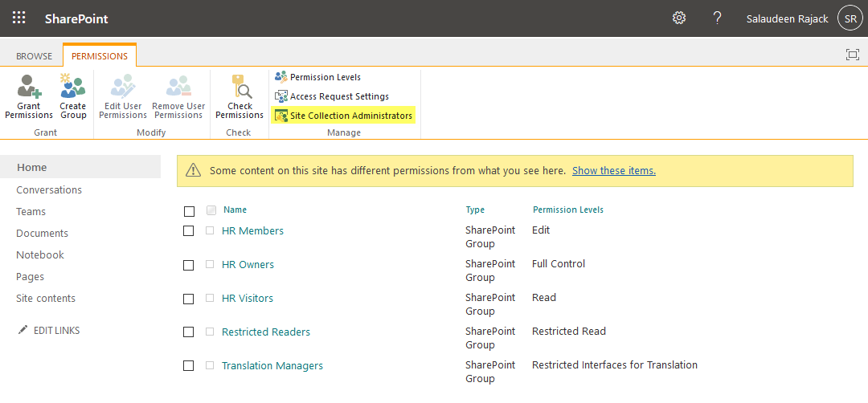Open the SR user avatar

(x=850, y=18)
